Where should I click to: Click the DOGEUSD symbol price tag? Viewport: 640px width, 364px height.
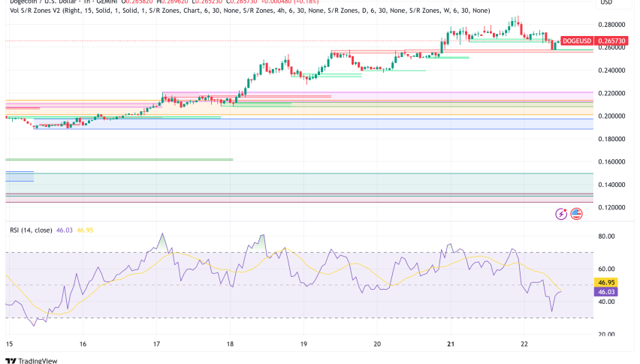point(577,41)
